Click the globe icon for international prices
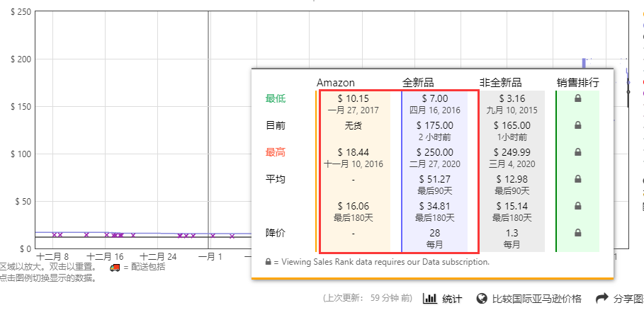The height and width of the screenshot is (315, 644). tap(482, 299)
